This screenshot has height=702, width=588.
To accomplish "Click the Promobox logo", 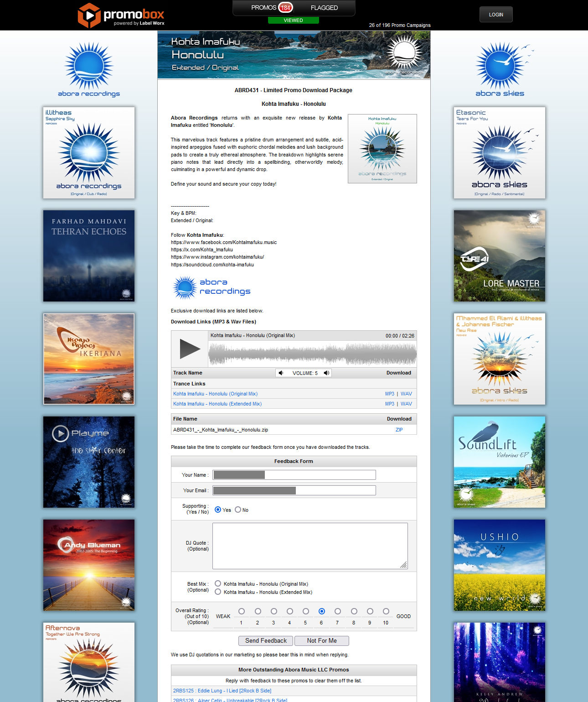I will [121, 16].
